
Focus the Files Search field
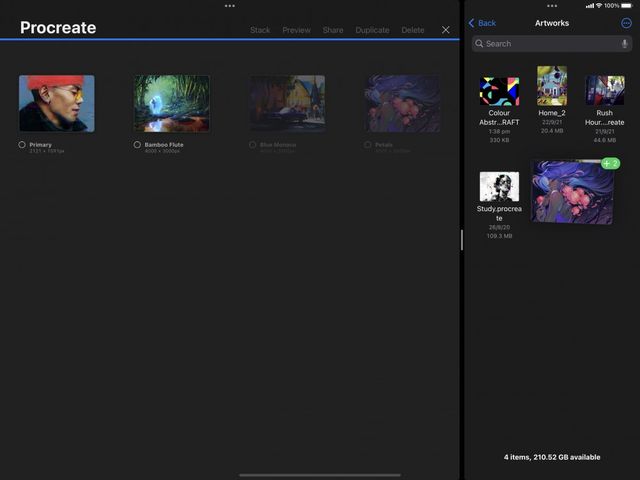click(x=552, y=44)
